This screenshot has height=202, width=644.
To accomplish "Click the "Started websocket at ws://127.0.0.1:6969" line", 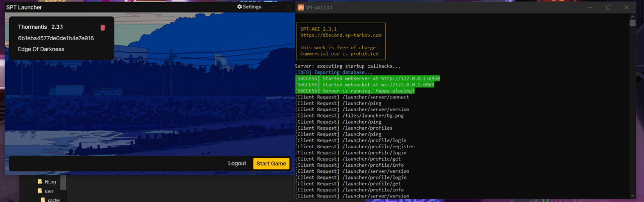I will pyautogui.click(x=365, y=84).
